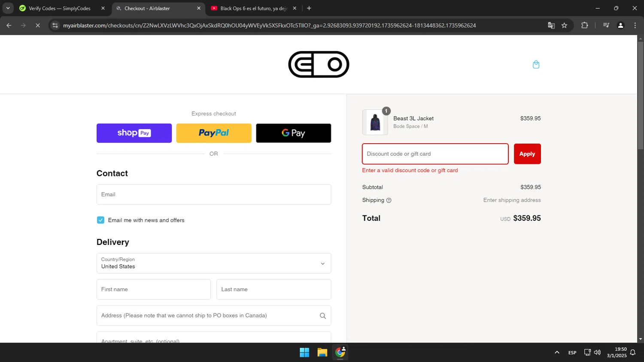Screen dimensions: 644x362
Task: Click the First name field
Action: pos(154,290)
